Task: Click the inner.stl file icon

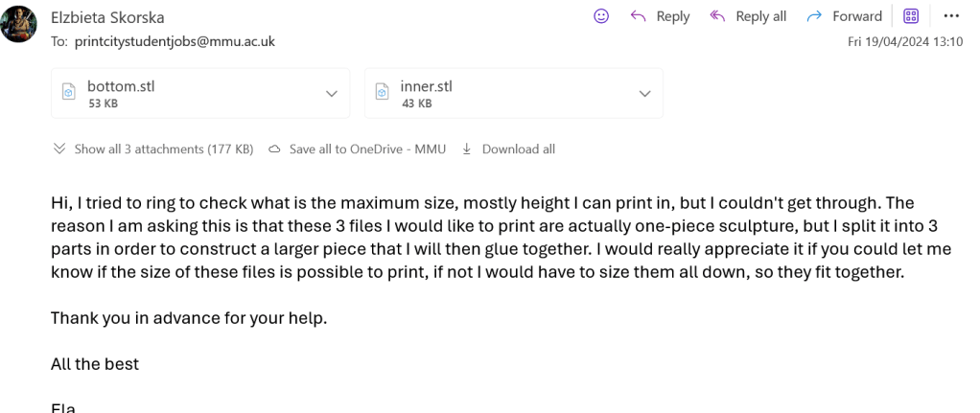Action: click(383, 93)
